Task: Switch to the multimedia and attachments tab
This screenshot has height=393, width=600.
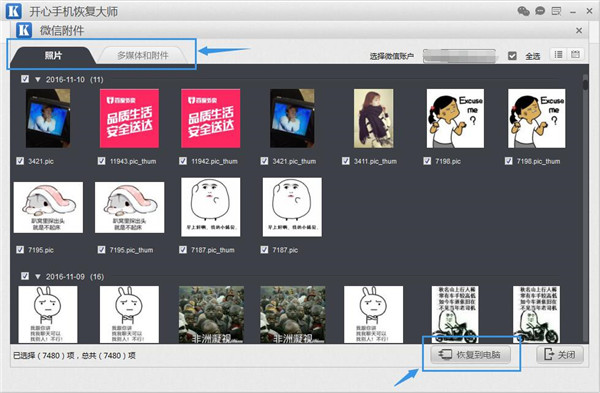Action: (x=143, y=56)
